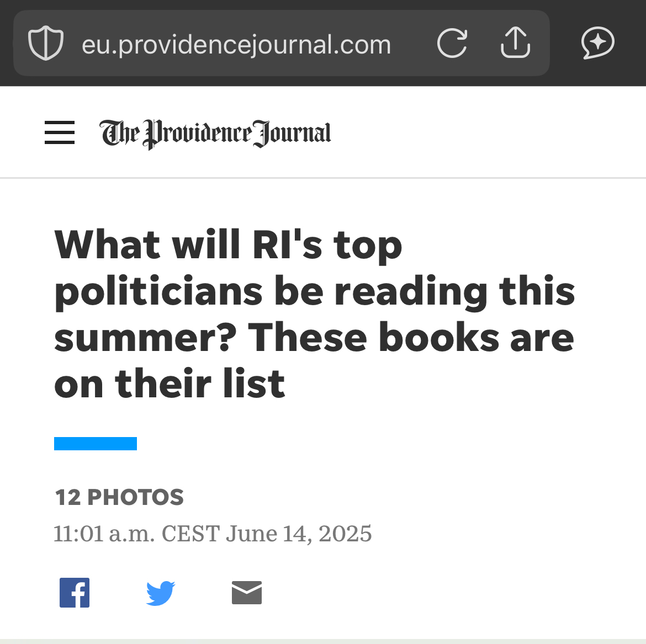The height and width of the screenshot is (644, 646).
Task: Click the article headline about RI's politicians
Action: [315, 313]
